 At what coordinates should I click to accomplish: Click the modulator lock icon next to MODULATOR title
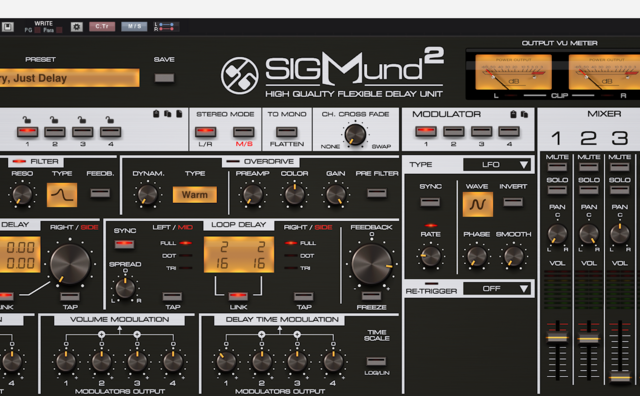[513, 114]
